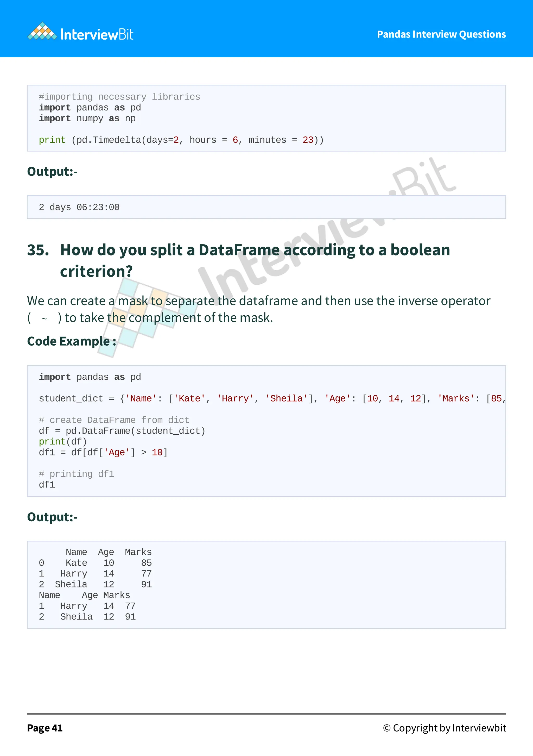Click the second Output:- heading

point(52,517)
